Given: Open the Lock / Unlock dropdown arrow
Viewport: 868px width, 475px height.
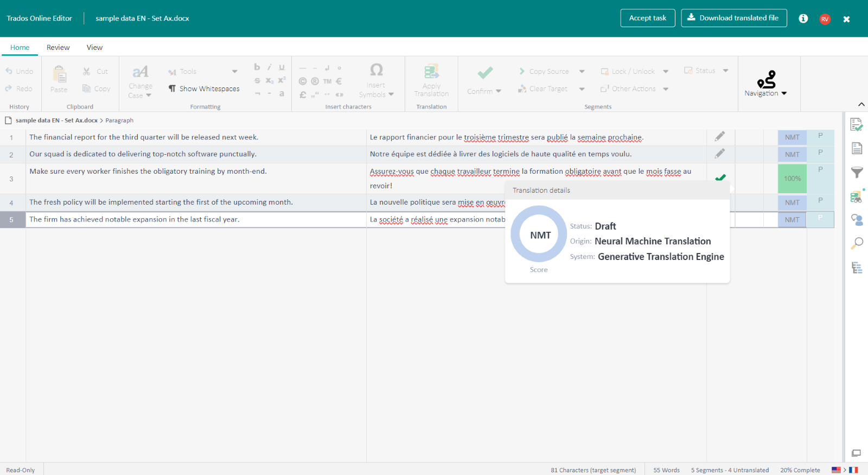Looking at the screenshot, I should [666, 71].
